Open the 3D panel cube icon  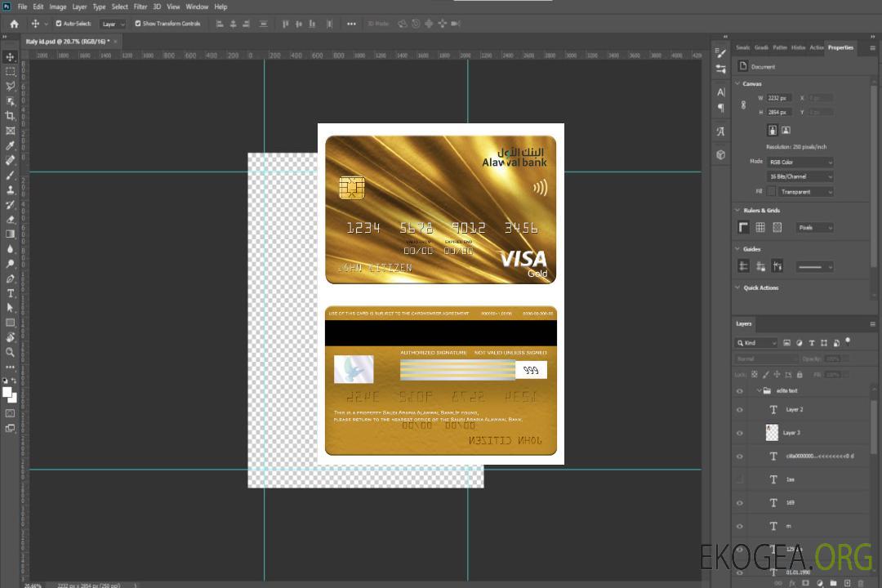click(720, 154)
